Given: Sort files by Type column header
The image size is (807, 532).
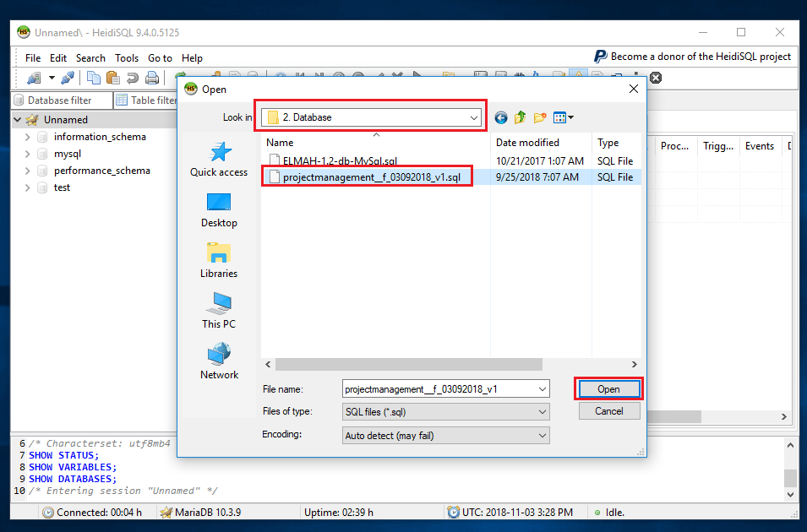Looking at the screenshot, I should tap(617, 143).
